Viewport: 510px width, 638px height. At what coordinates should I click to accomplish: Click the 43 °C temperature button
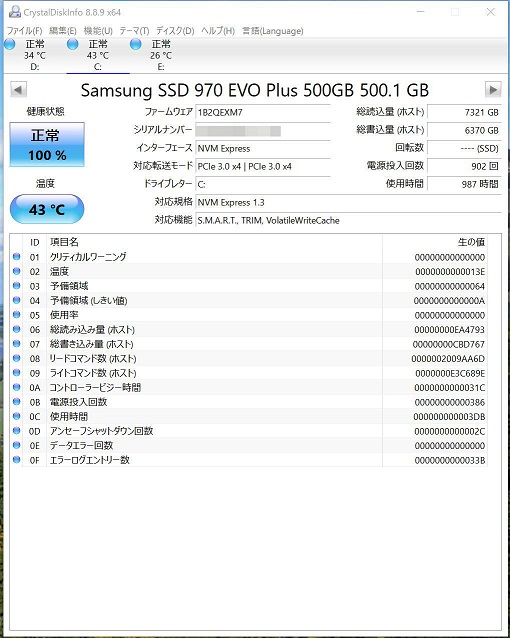[47, 209]
